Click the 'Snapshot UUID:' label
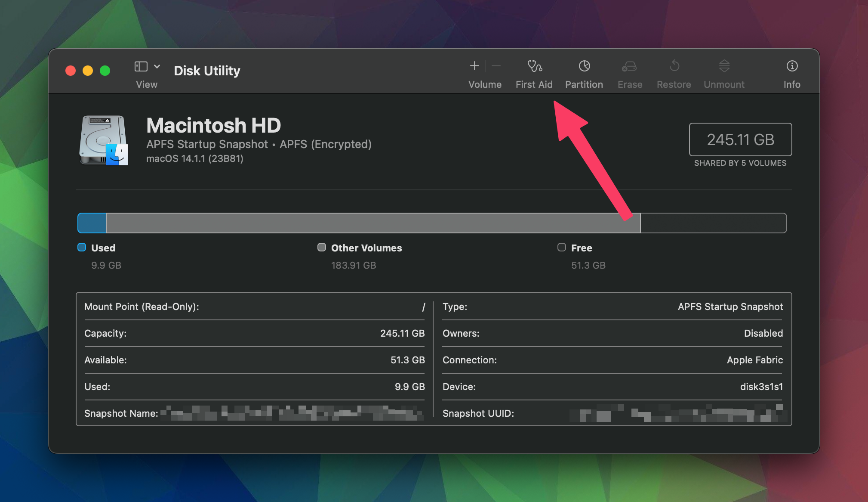The height and width of the screenshot is (502, 868). coord(478,413)
